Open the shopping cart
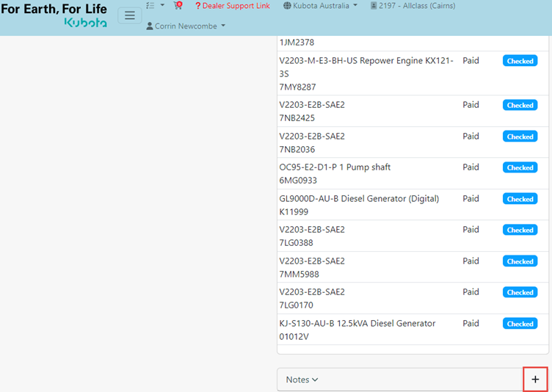The image size is (552, 392). 178,6
